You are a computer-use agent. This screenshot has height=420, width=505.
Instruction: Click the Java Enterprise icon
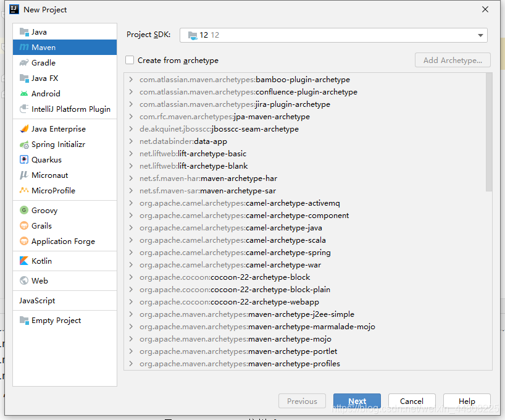point(24,129)
